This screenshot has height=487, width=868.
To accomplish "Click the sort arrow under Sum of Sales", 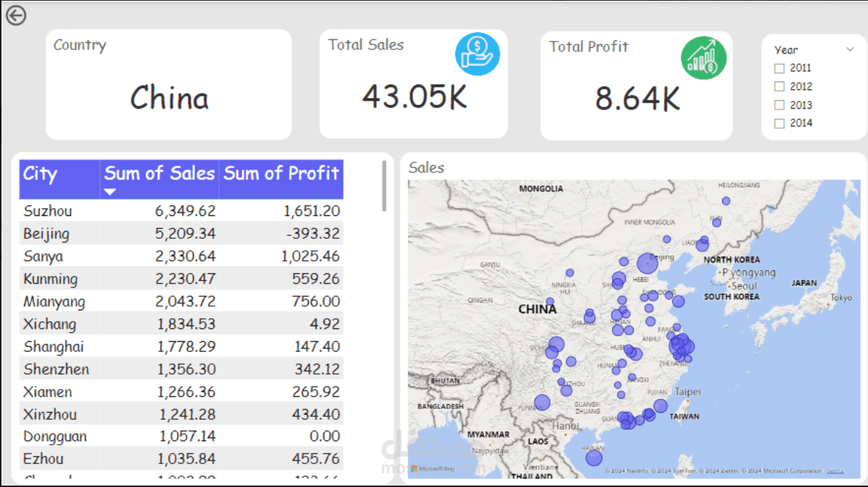I will click(x=109, y=192).
